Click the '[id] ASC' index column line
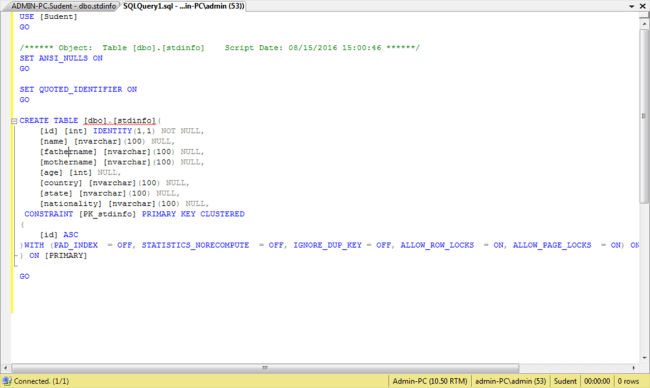This screenshot has height=388, width=650. 59,235
